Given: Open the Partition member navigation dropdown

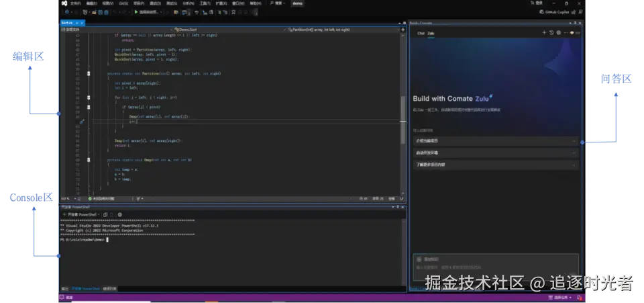Looking at the screenshot, I should 342,30.
